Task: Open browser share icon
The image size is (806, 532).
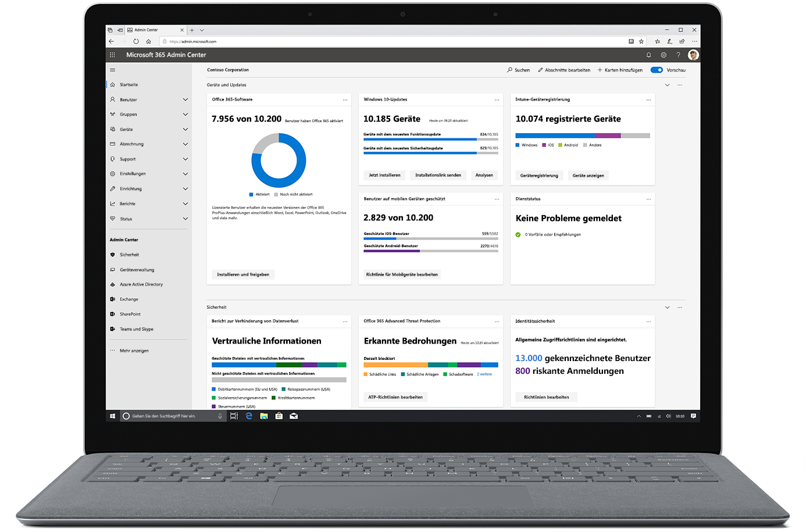Action: click(682, 41)
